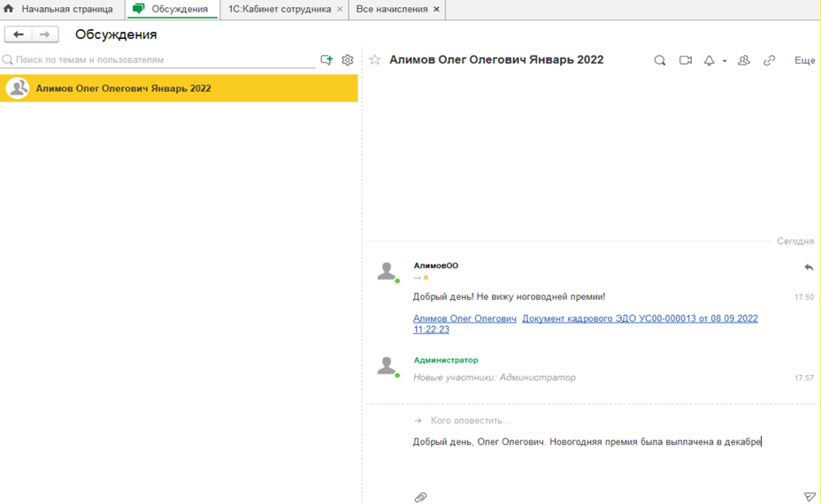Reply to АлимовОО's message
Screen dimensions: 821x504
[809, 267]
